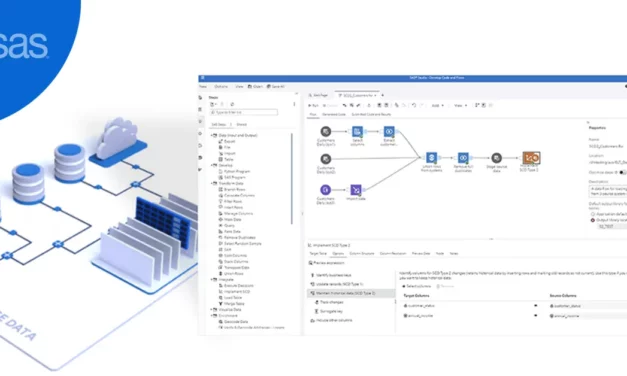Open the Submitted Code and Results tab

(371, 114)
